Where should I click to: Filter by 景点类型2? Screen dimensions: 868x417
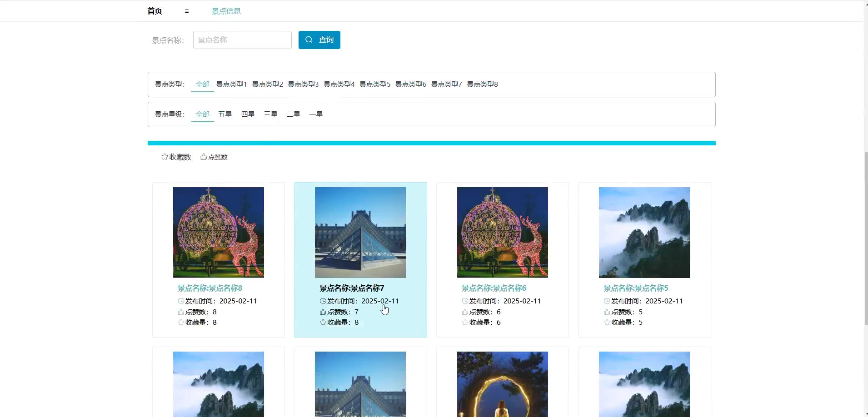[267, 84]
